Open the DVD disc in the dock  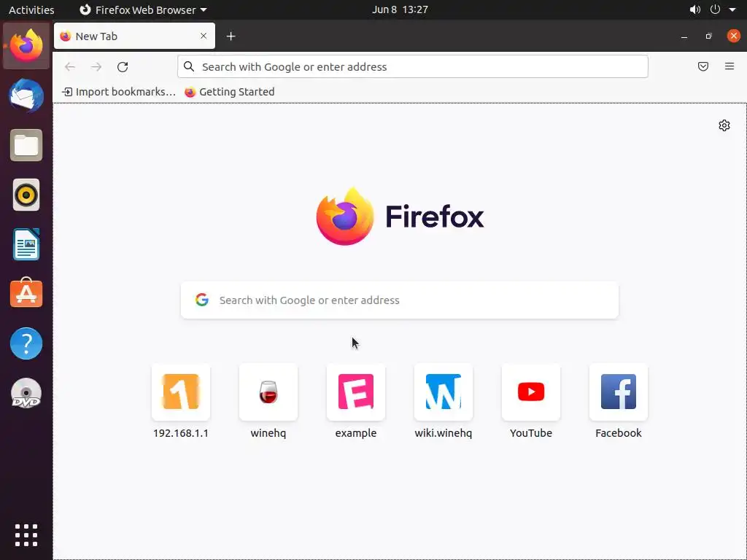tap(26, 393)
